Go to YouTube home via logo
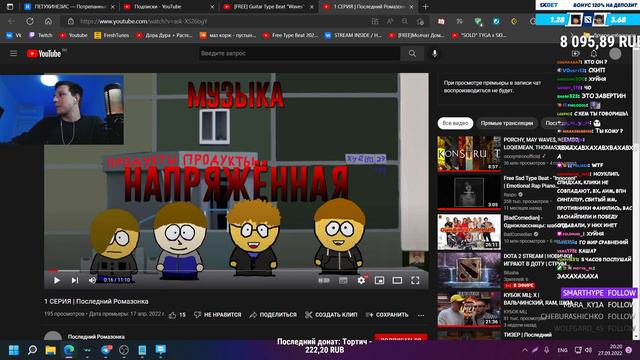Image resolution: width=640 pixels, height=360 pixels. click(44, 53)
